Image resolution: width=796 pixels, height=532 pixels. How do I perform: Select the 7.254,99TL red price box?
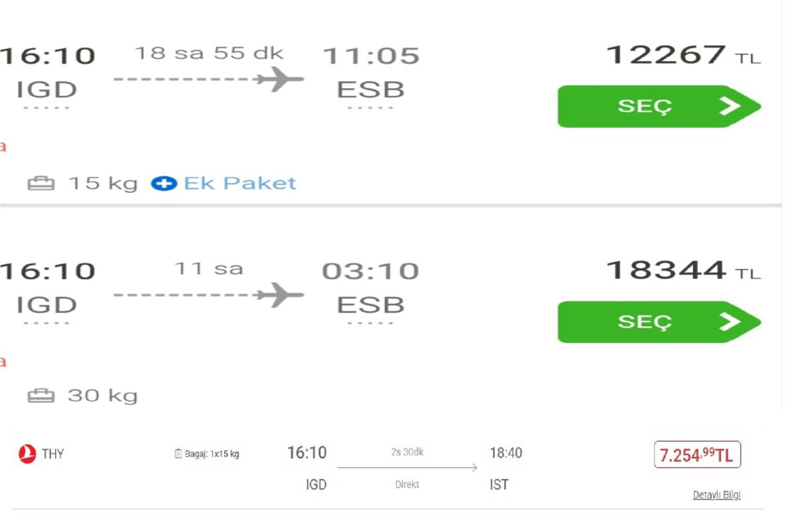pyautogui.click(x=697, y=455)
